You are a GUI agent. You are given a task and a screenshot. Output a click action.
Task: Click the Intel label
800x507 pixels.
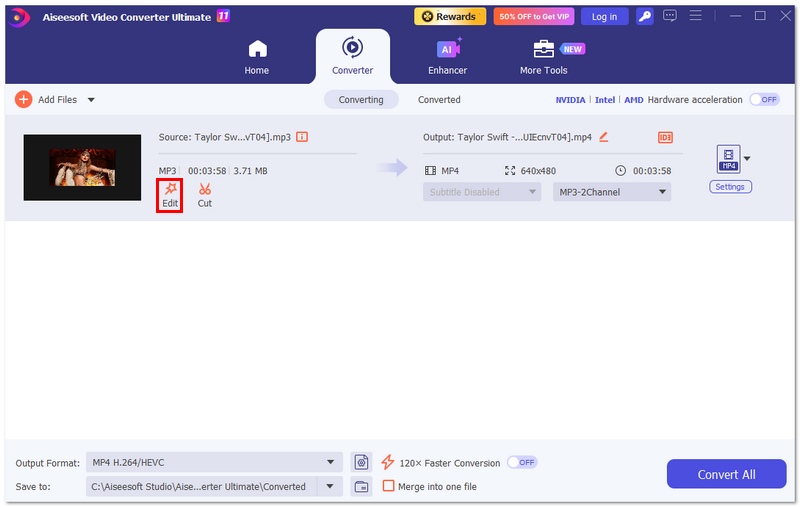(x=605, y=99)
